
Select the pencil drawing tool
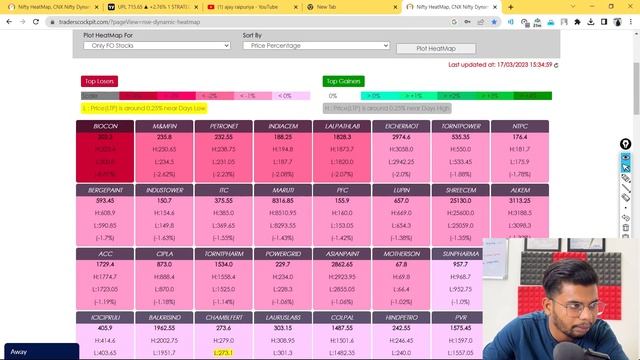(625, 178)
